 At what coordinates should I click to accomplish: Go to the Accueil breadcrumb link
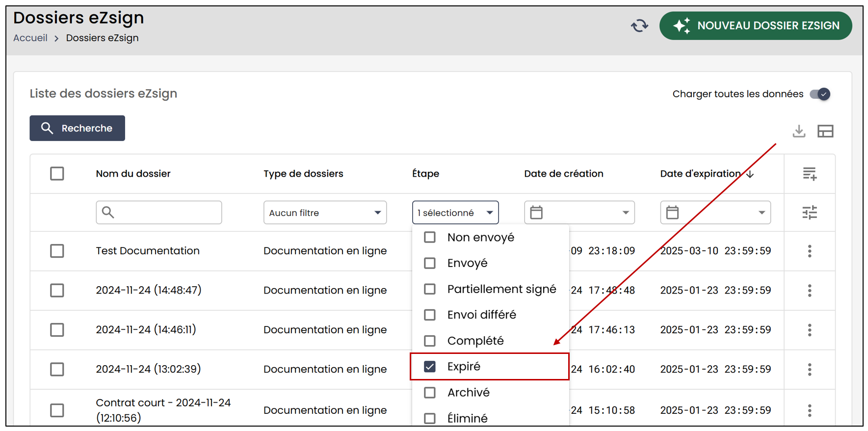tap(30, 38)
